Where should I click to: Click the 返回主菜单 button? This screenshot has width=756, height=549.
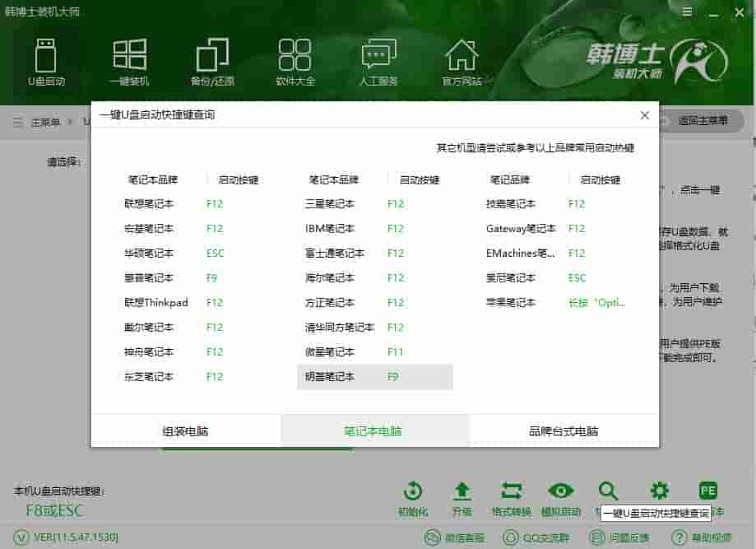tap(703, 121)
